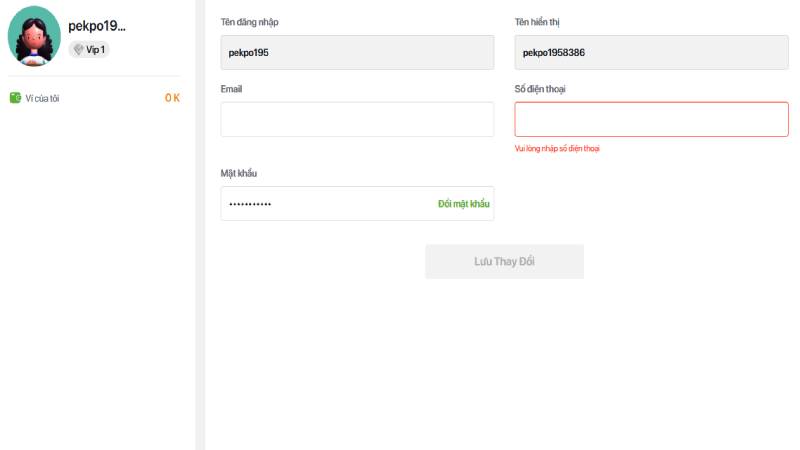Viewport: 800px width, 450px height.
Task: Click the masked Mật khẩu password field
Action: (327, 204)
